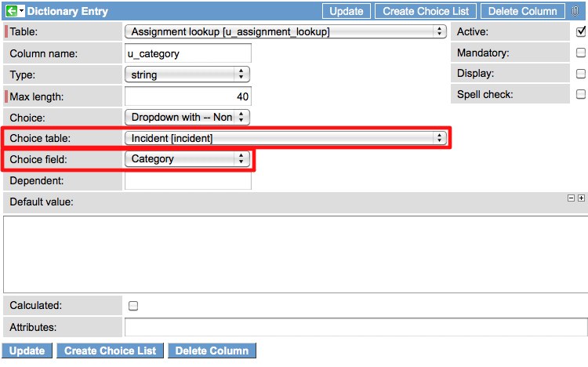This screenshot has height=367, width=588.
Task: Open the Choice dropdown
Action: point(187,117)
